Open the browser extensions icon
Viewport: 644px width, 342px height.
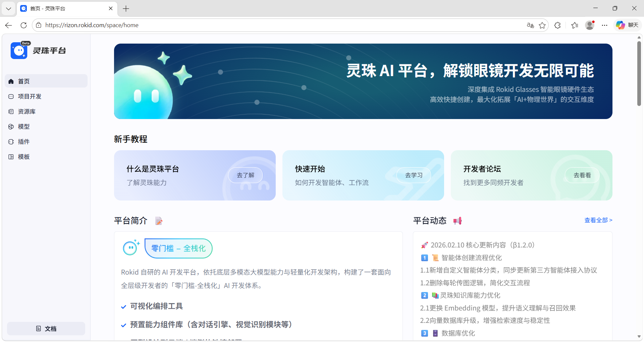[557, 25]
